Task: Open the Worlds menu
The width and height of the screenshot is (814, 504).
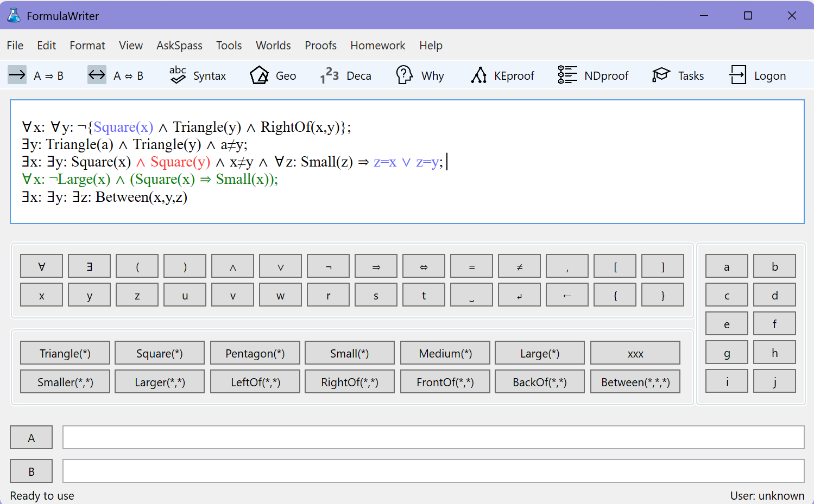Action: (273, 46)
